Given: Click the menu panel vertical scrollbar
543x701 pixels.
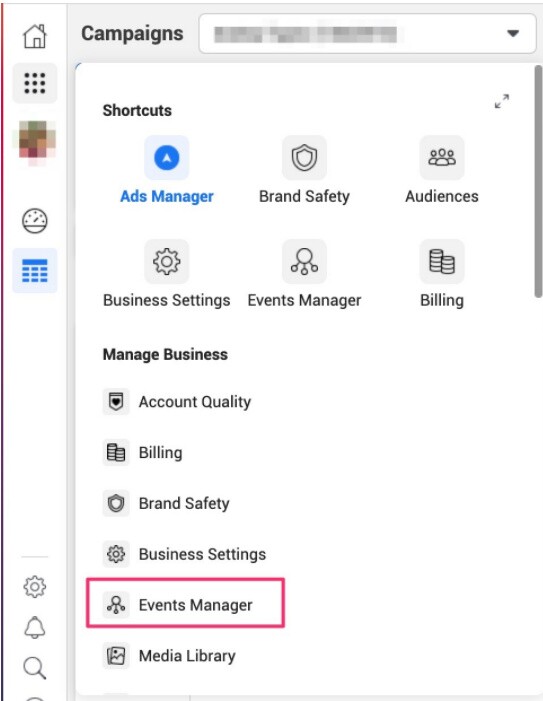Looking at the screenshot, I should click(538, 181).
